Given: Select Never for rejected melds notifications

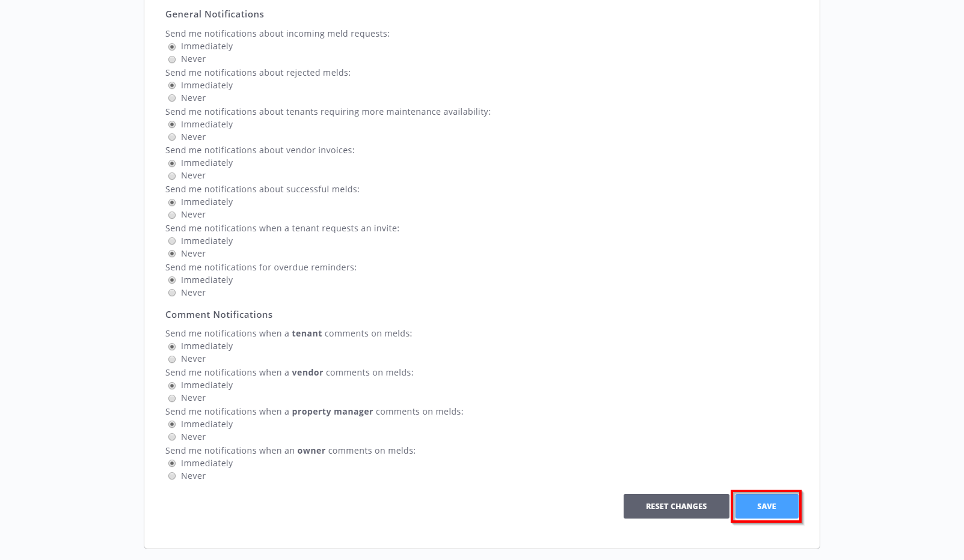Looking at the screenshot, I should pyautogui.click(x=172, y=98).
